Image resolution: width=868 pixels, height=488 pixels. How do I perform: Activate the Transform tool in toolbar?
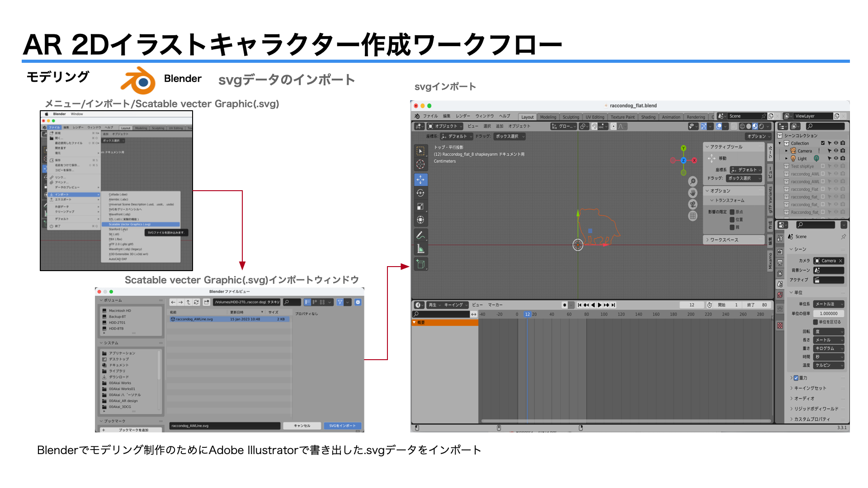[x=420, y=220]
